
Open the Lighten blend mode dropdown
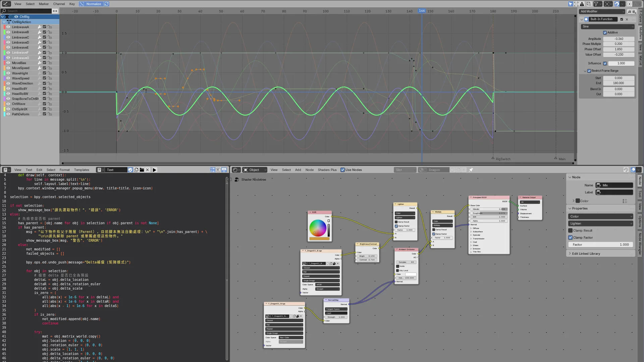point(600,224)
